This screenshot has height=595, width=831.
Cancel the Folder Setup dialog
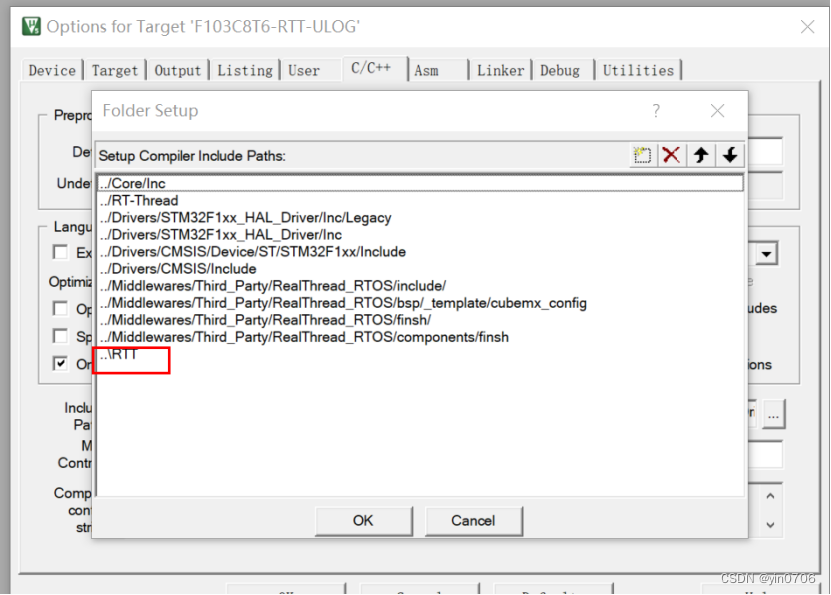coord(473,520)
